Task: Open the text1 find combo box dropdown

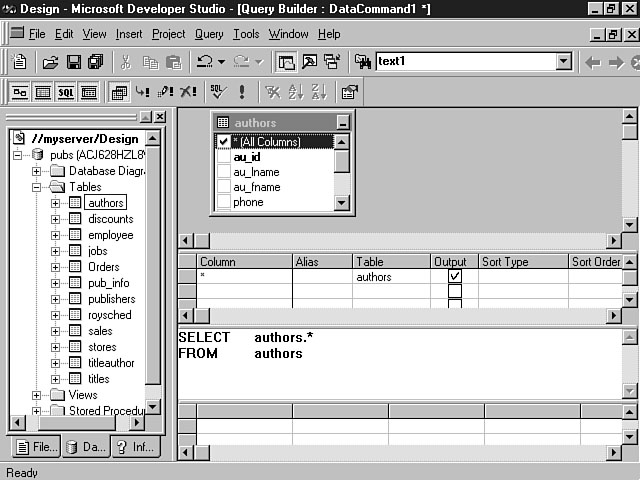Action: [x=563, y=62]
